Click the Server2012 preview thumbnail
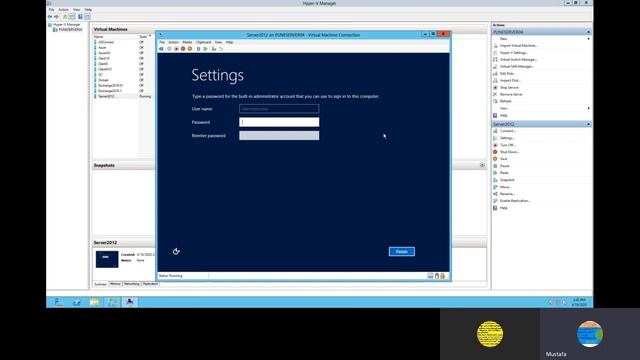640x360 pixels. point(107,260)
